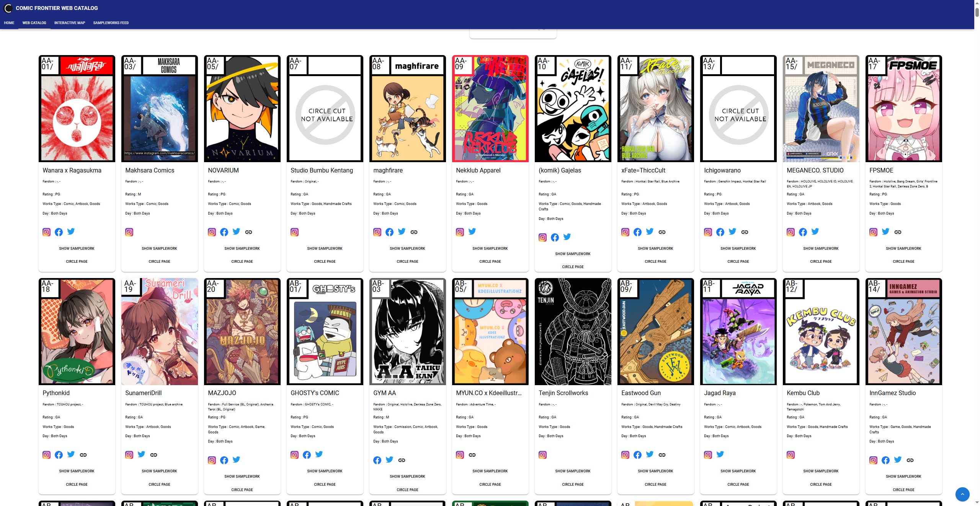Open Pythonkid's Facebook icon
Image resolution: width=980 pixels, height=506 pixels.
(59, 455)
